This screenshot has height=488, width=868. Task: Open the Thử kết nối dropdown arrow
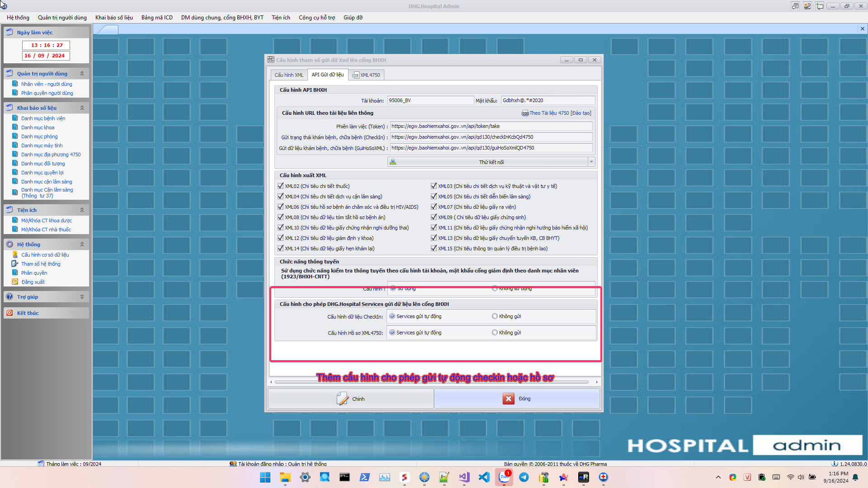pyautogui.click(x=591, y=162)
